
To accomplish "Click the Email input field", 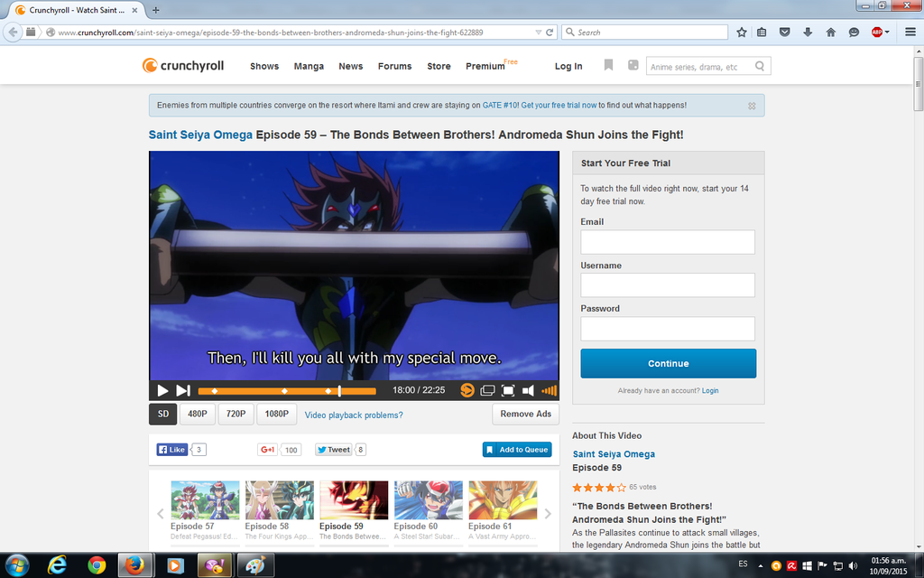I will click(x=668, y=242).
